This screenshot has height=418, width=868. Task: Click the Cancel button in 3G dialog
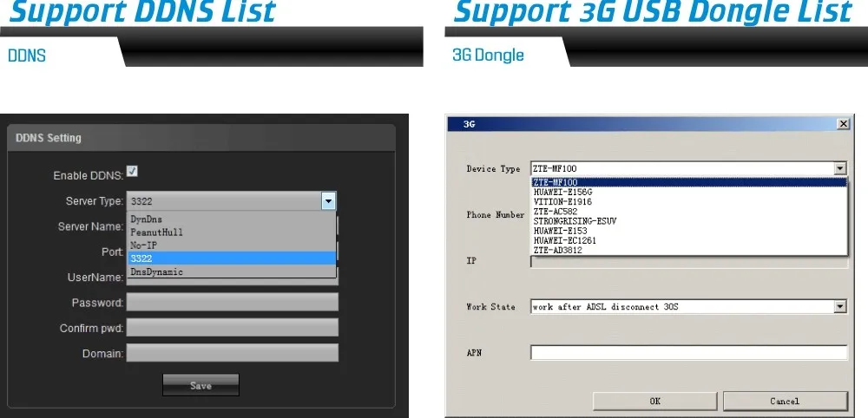pyautogui.click(x=785, y=401)
